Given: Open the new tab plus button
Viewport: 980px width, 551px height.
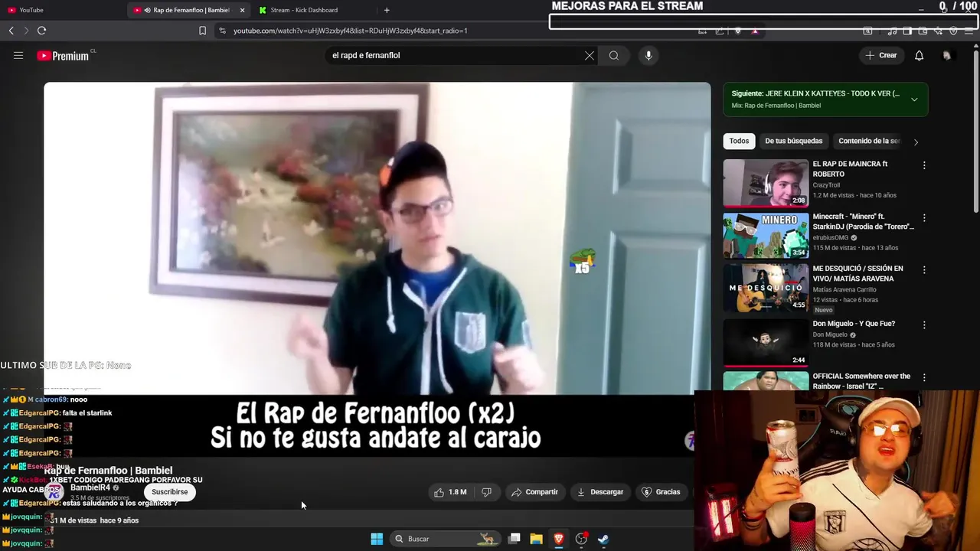Looking at the screenshot, I should point(387,10).
